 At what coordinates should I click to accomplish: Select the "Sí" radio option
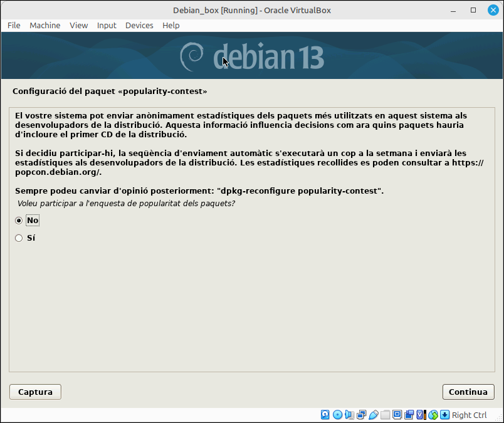[x=19, y=238]
